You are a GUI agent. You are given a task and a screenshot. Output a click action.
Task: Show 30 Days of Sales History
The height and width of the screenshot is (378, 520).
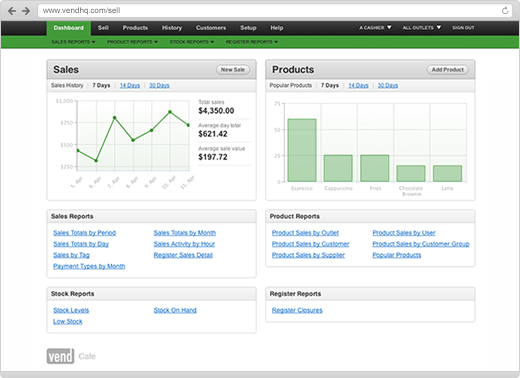159,85
